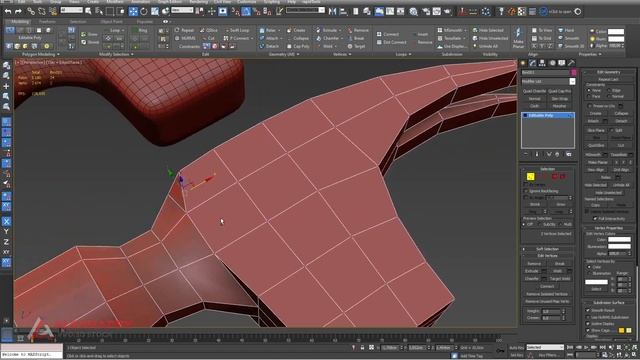Click the Target Weld button

pyautogui.click(x=560, y=279)
